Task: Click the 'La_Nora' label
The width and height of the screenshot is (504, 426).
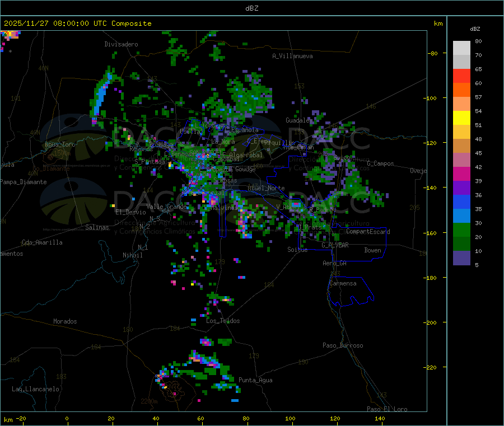Action: coord(223,142)
